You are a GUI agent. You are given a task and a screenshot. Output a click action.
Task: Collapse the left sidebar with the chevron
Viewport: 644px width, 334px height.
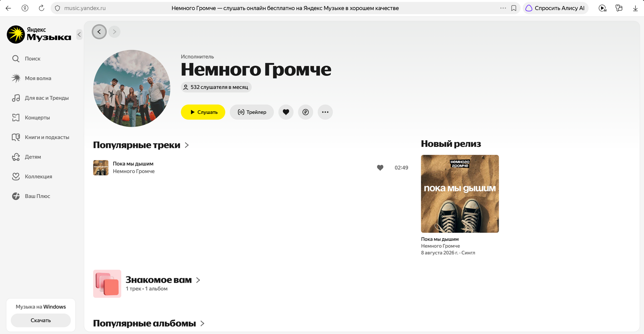pyautogui.click(x=79, y=34)
